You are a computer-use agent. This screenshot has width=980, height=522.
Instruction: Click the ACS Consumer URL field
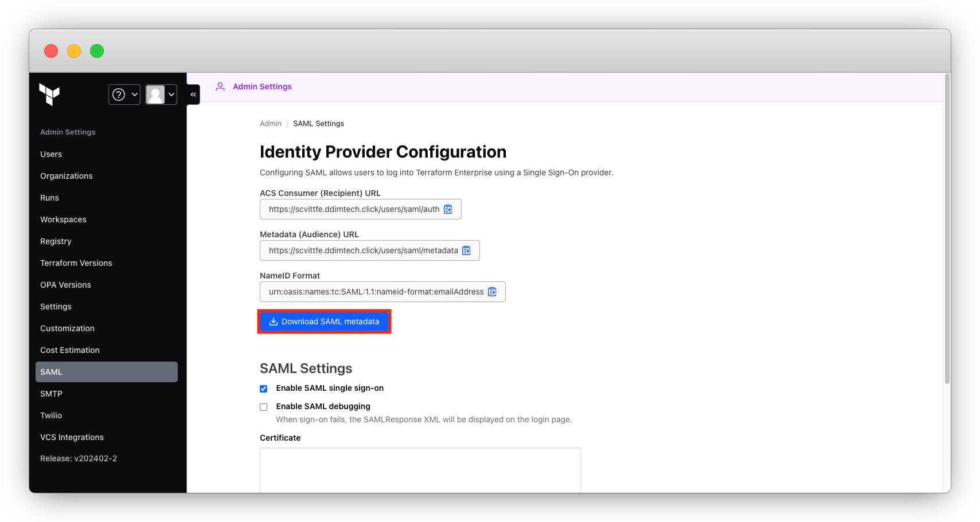point(361,209)
